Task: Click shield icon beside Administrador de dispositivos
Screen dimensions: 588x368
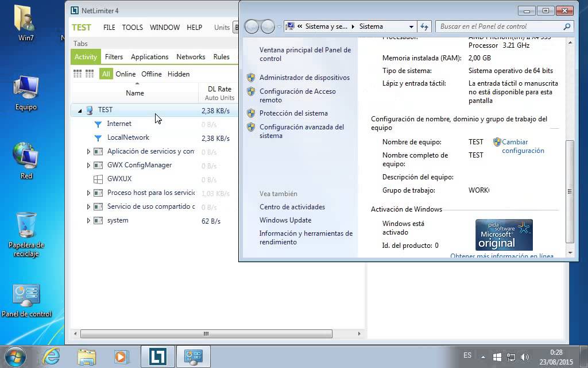Action: click(251, 78)
